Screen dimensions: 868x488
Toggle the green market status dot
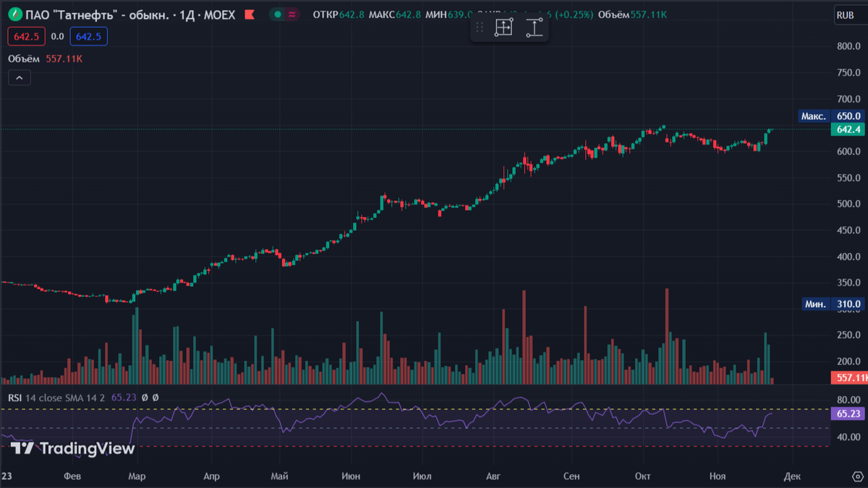277,14
